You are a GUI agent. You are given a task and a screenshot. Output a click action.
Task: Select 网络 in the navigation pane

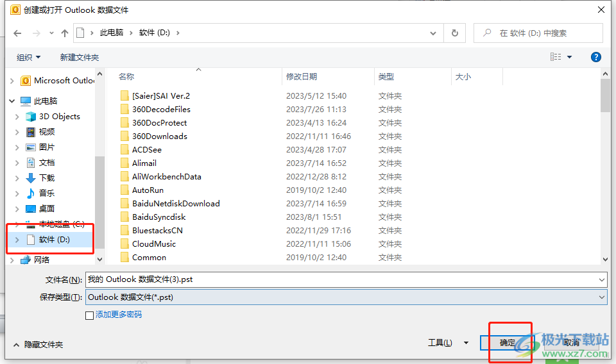pyautogui.click(x=35, y=260)
